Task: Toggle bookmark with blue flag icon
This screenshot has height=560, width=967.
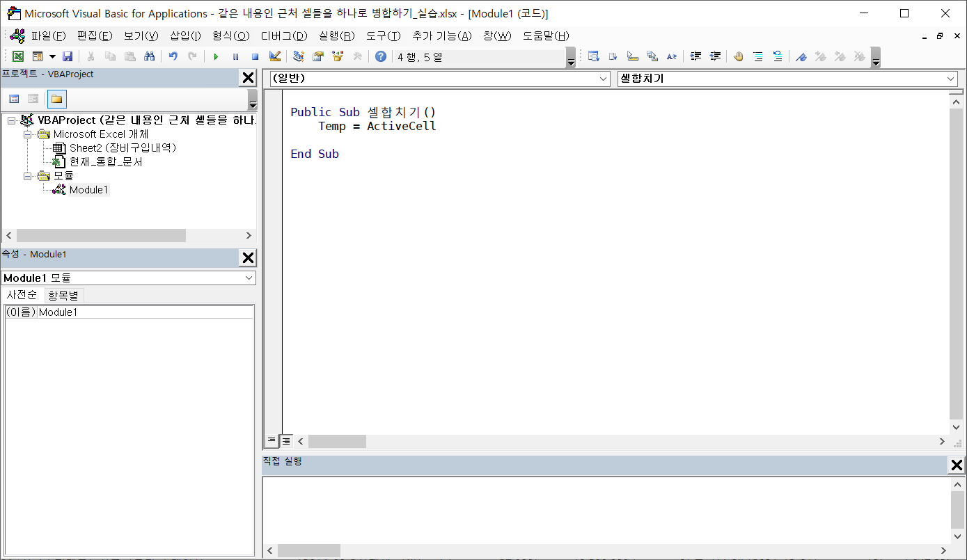Action: click(x=801, y=57)
